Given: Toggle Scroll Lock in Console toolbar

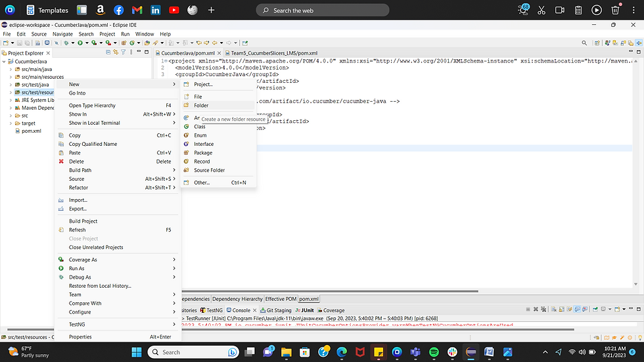Looking at the screenshot, I should coord(562,309).
